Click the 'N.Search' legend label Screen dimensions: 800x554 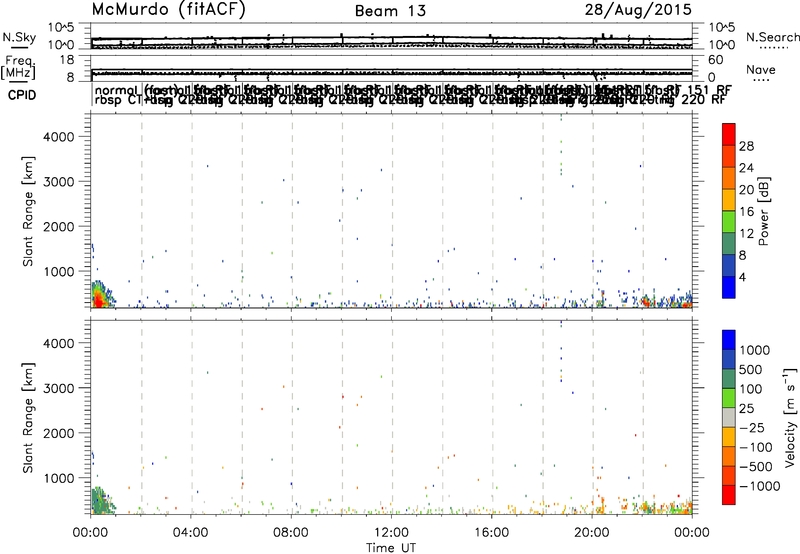[x=772, y=37]
